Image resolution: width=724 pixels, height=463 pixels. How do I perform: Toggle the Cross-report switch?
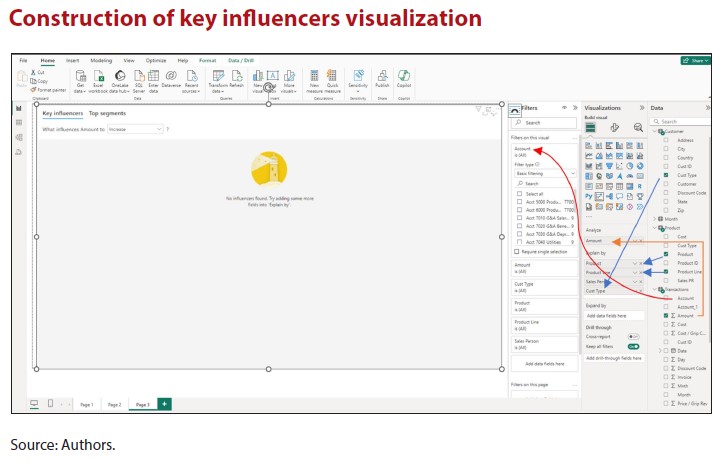(634, 337)
